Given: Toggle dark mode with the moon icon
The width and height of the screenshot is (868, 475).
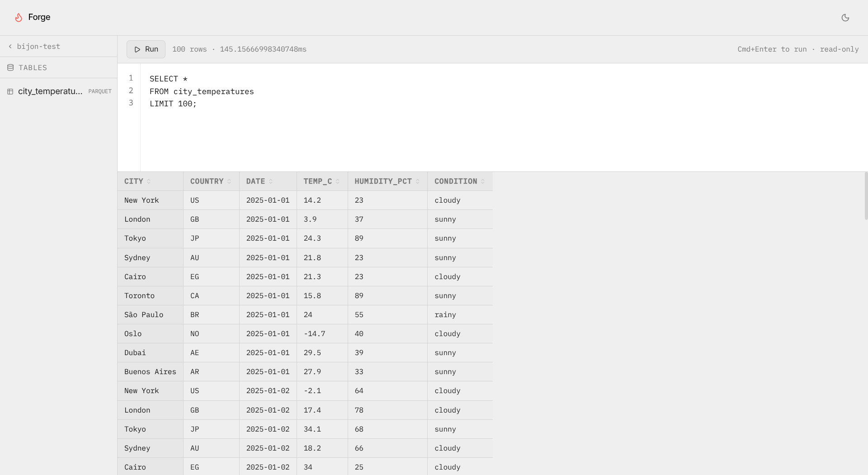Looking at the screenshot, I should [x=845, y=18].
